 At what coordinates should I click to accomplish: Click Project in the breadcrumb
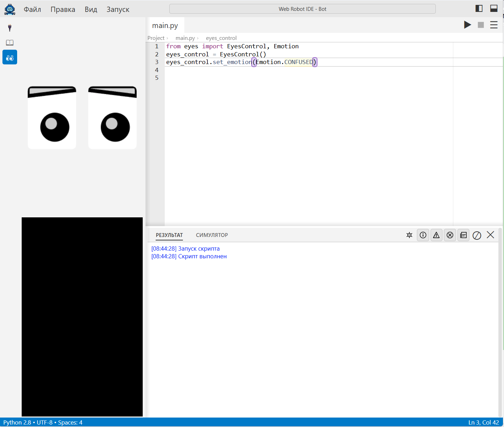[x=156, y=38]
